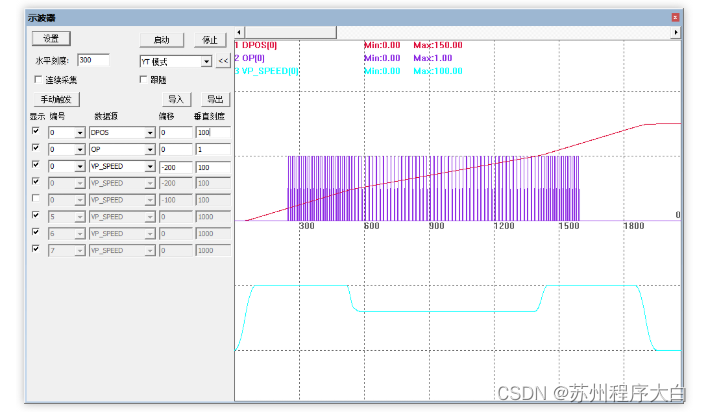Toggle the 跟随 checkbox
This screenshot has height=412, width=701.
click(144, 79)
